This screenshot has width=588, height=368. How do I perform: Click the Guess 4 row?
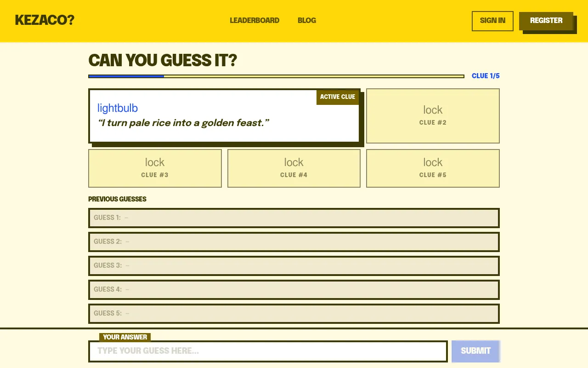tap(294, 290)
